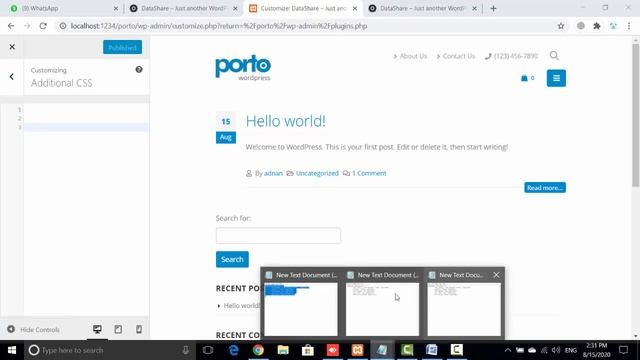The image size is (640, 360).
Task: Click the Read more... button
Action: pos(545,188)
